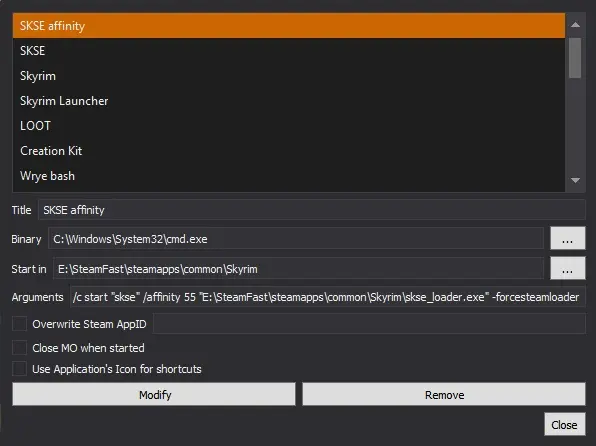The width and height of the screenshot is (596, 446).
Task: Click the scroll down arrow of list
Action: (575, 180)
